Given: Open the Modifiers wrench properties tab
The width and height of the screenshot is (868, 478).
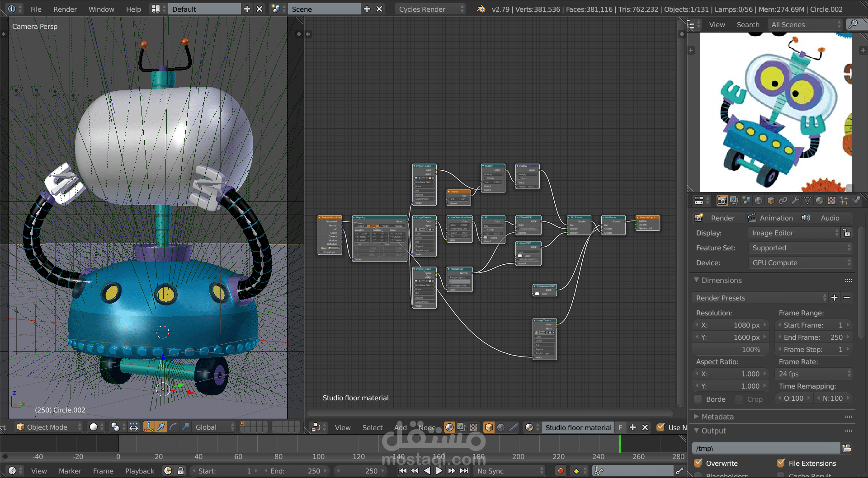Looking at the screenshot, I should coord(795,200).
